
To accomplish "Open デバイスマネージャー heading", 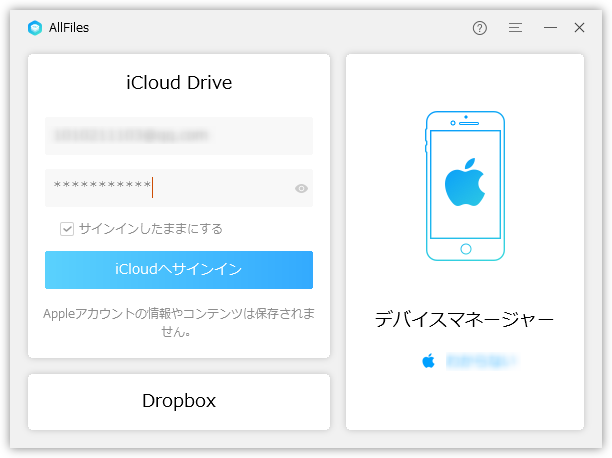I will coord(464,319).
